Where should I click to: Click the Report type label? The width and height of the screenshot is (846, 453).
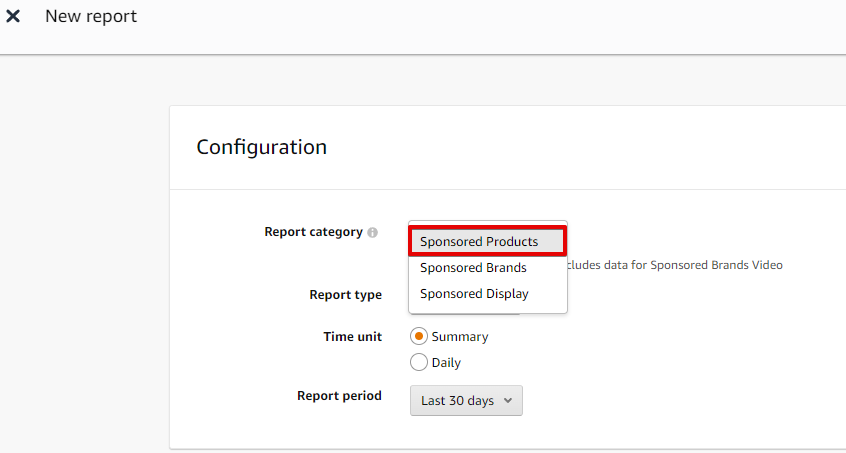click(x=345, y=295)
